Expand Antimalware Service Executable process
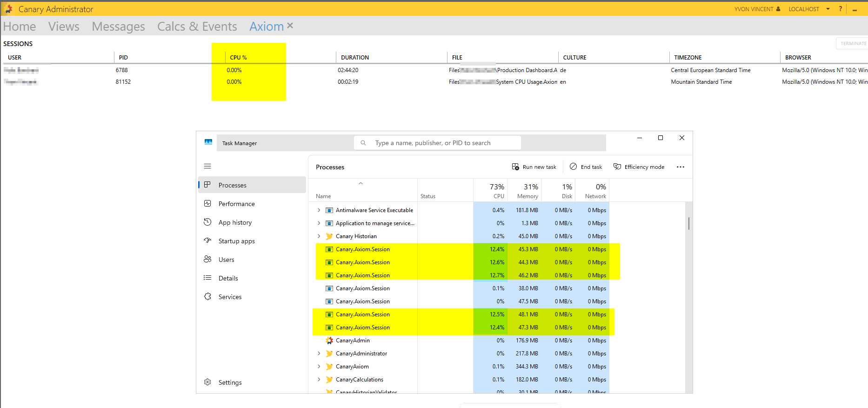This screenshot has height=408, width=868. click(319, 210)
